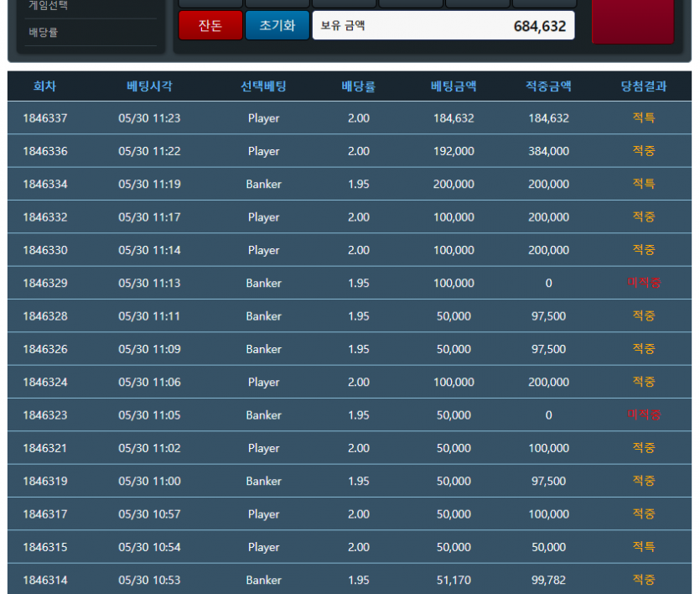Click Player in the 11:06 row
Screen dimensions: 700x594
263,383
